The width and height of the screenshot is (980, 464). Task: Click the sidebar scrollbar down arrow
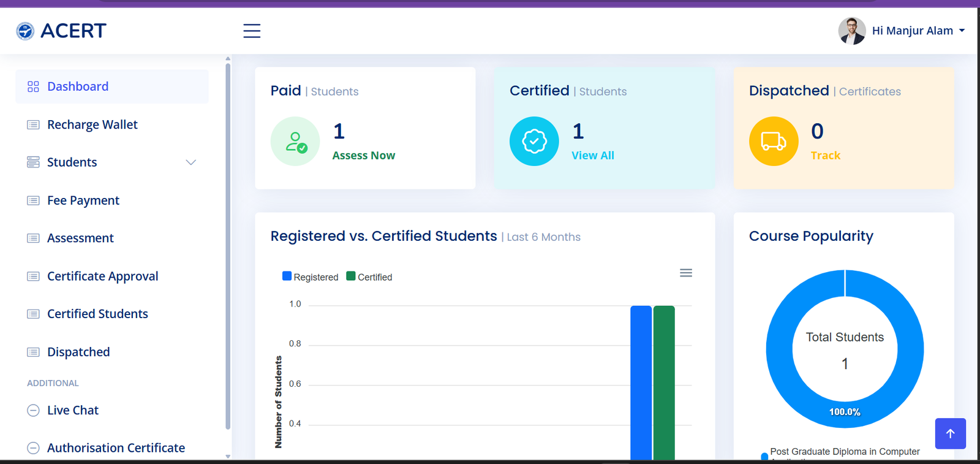pyautogui.click(x=228, y=456)
